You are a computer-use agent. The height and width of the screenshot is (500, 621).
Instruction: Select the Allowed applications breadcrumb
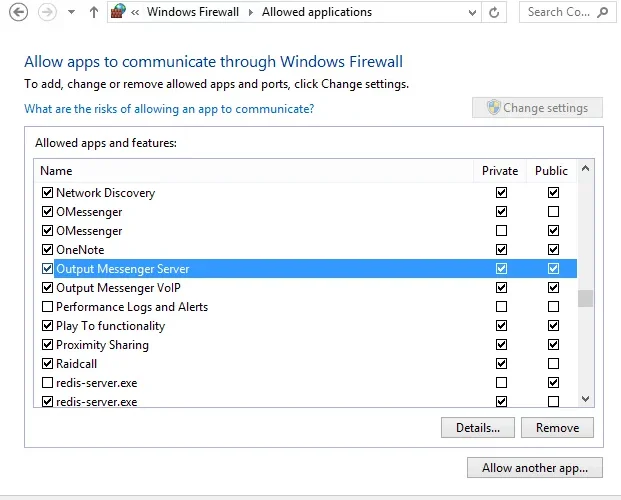317,12
